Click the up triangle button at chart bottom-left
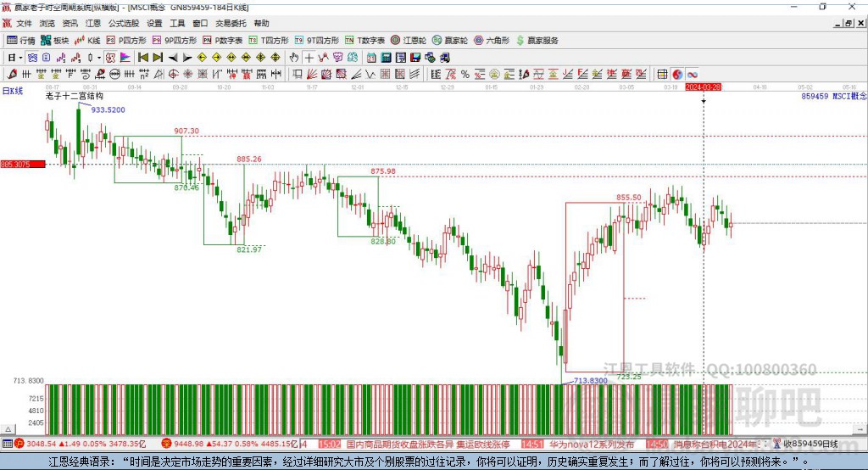The width and height of the screenshot is (868, 470). point(8,429)
